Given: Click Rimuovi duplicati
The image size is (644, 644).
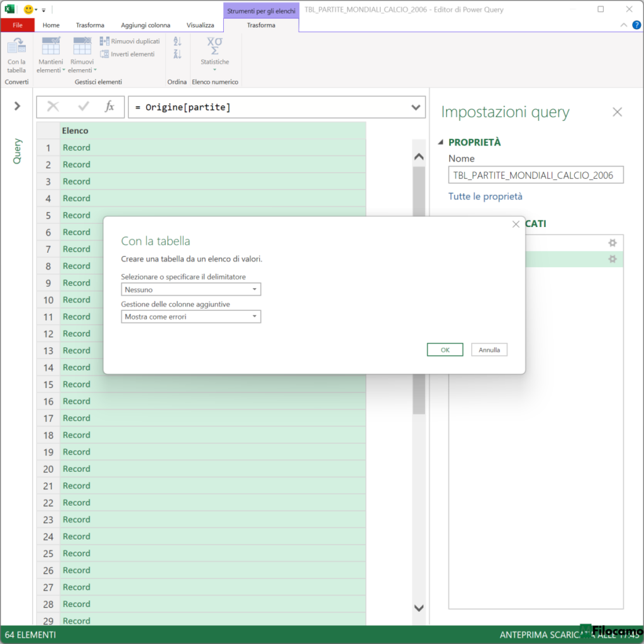Looking at the screenshot, I should (x=130, y=41).
